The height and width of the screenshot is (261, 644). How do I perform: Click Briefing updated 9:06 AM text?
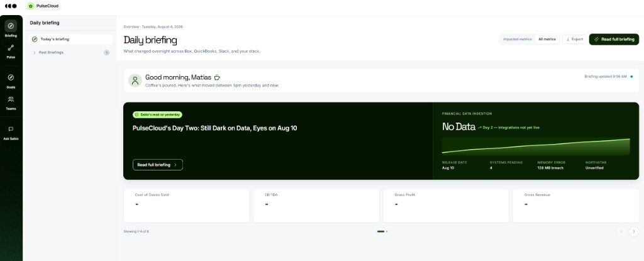[606, 77]
